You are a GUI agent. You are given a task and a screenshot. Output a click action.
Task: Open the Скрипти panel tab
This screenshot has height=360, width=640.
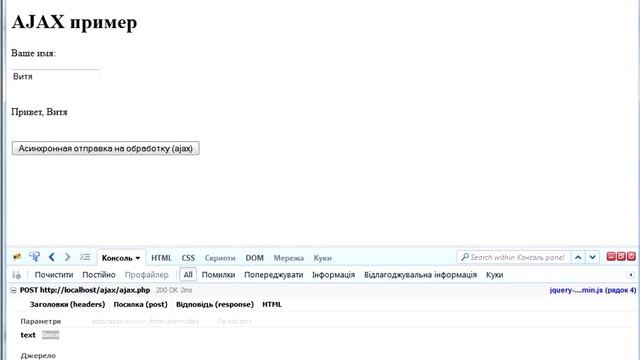click(220, 258)
